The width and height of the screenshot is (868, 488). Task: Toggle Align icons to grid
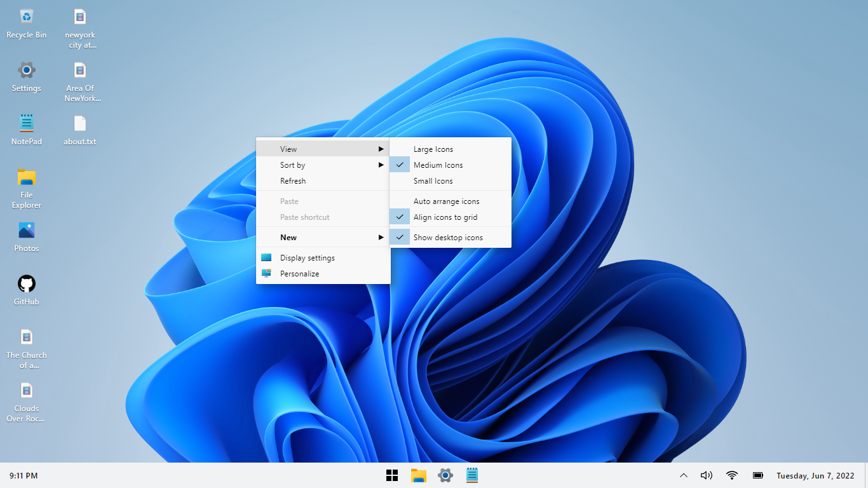tap(445, 217)
